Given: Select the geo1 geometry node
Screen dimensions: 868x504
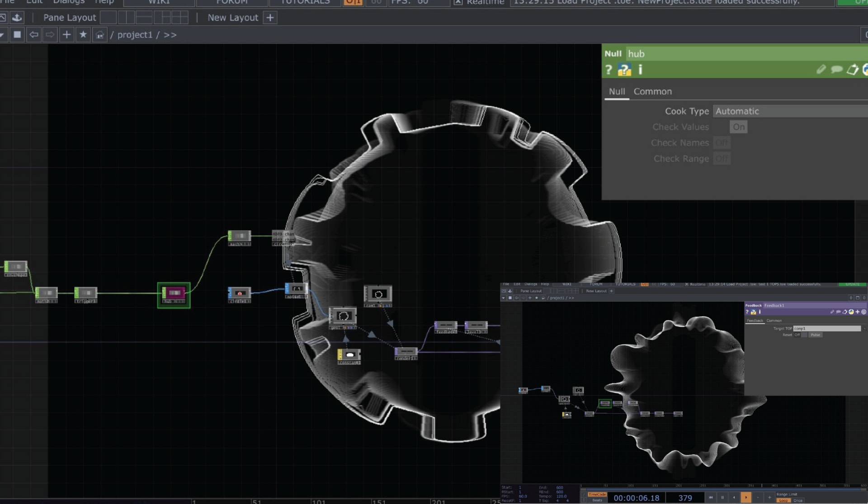Looking at the screenshot, I should point(343,318).
